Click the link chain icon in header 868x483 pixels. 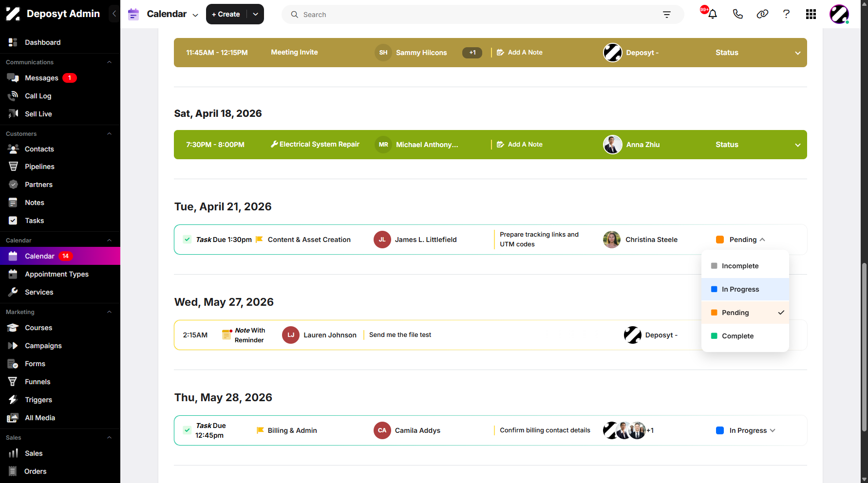pos(762,14)
